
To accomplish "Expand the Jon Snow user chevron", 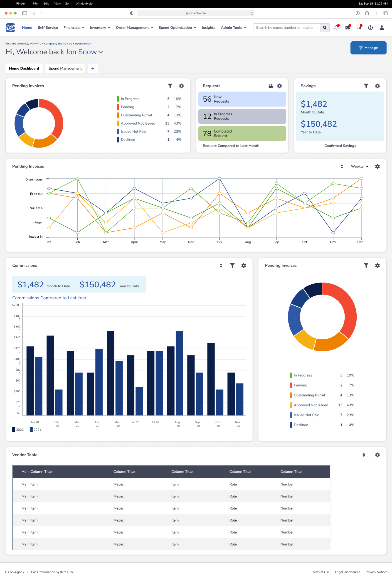I will (x=101, y=52).
